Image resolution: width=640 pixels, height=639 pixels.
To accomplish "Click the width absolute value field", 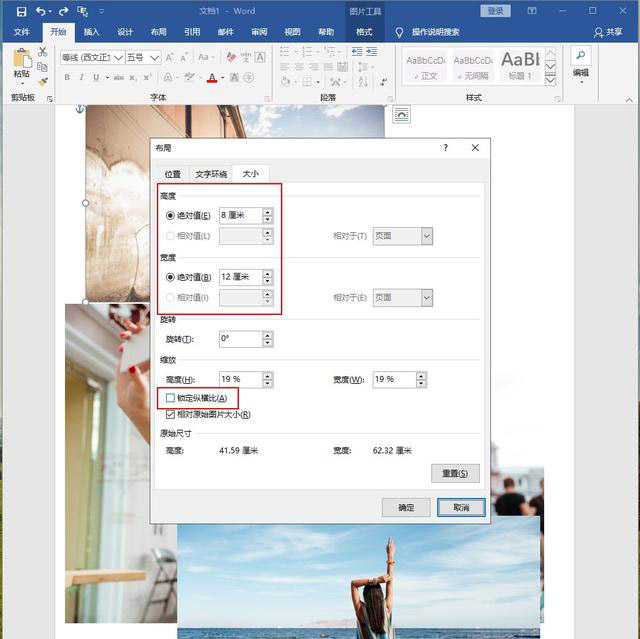I will [240, 277].
